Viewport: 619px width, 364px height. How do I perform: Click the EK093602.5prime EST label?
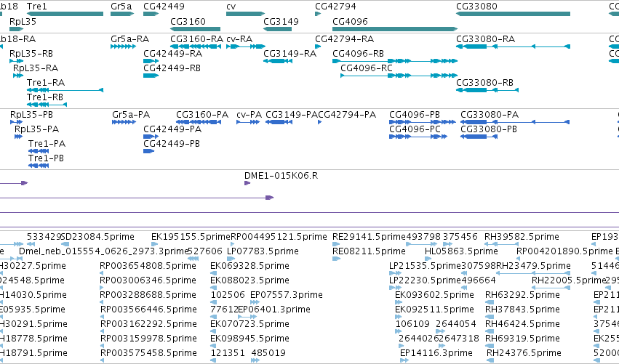[435, 296]
